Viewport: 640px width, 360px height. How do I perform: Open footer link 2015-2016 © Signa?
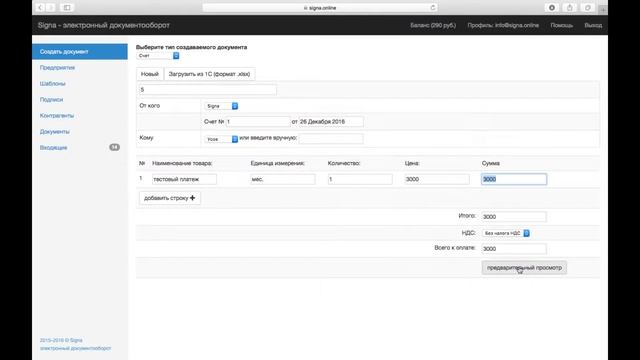[x=61, y=340]
